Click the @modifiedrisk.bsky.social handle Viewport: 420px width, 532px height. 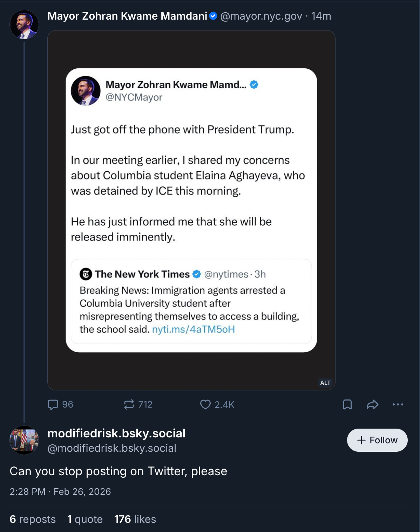coord(112,448)
